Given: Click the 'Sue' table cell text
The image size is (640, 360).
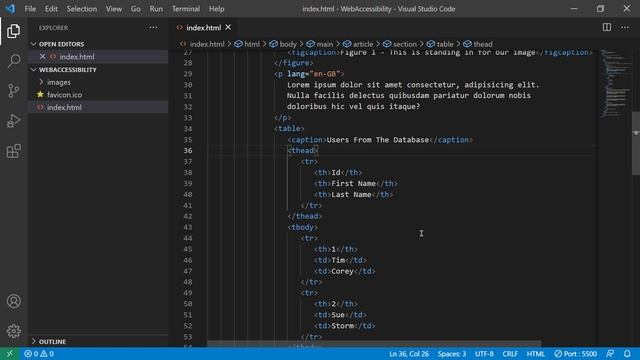Looking at the screenshot, I should [338, 315].
